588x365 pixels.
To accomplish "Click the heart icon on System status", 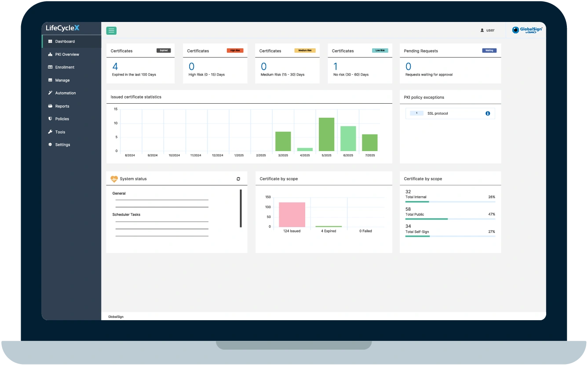I will tap(114, 179).
